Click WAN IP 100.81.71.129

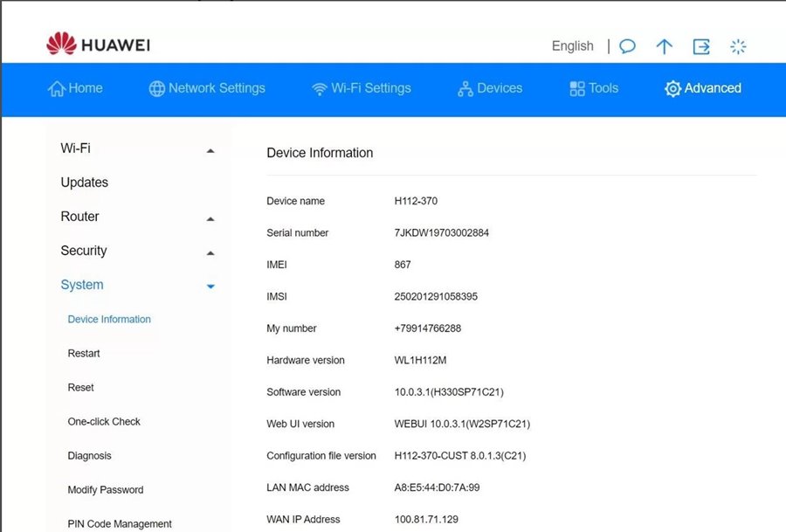426,520
